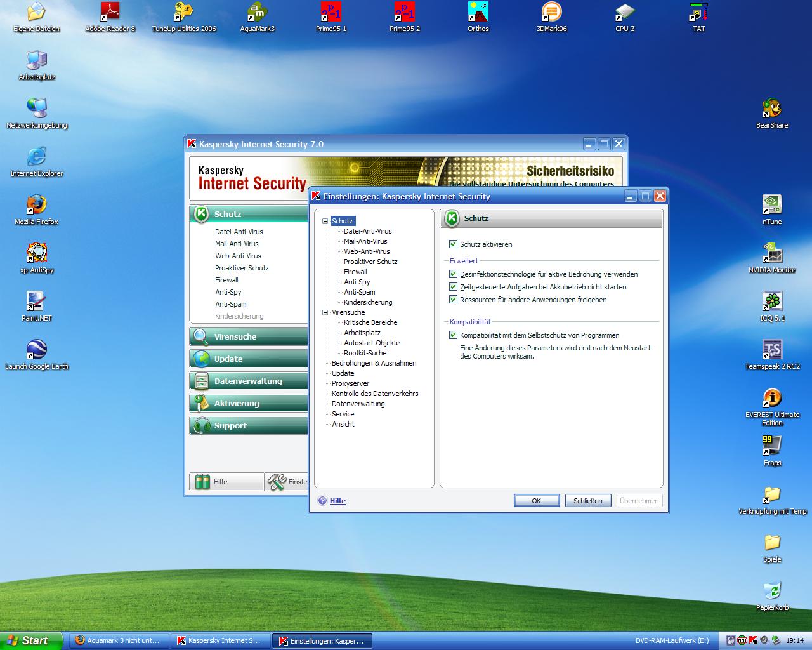Select Web-Anti-Virus in settings tree
This screenshot has width=812, height=650.
coord(367,251)
